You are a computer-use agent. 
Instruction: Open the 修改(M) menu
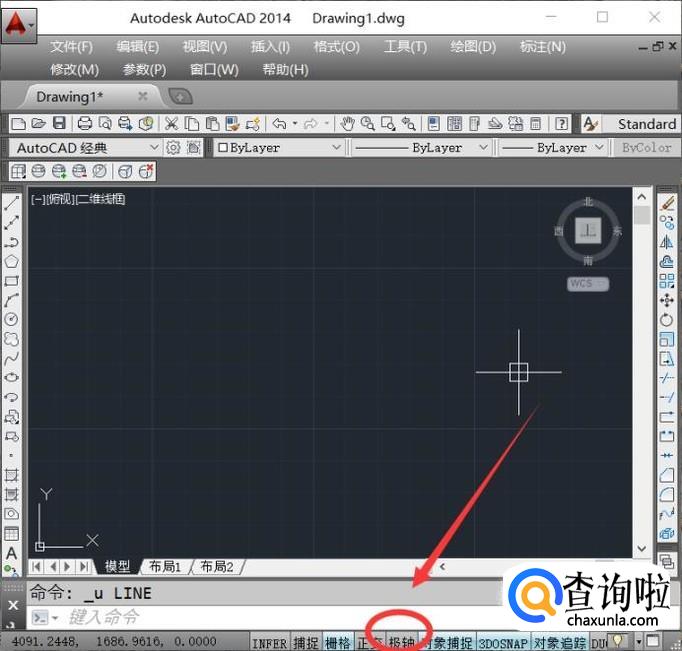pyautogui.click(x=74, y=70)
